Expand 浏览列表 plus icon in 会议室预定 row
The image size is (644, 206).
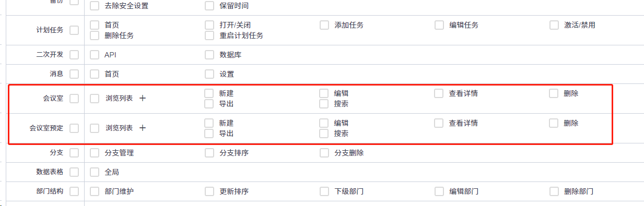[143, 128]
